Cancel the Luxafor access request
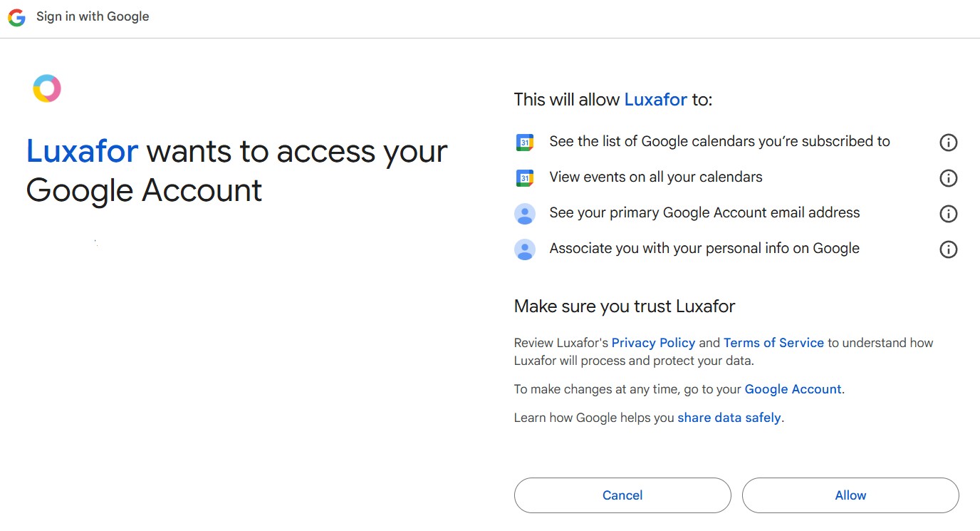The image size is (980, 531). tap(622, 495)
